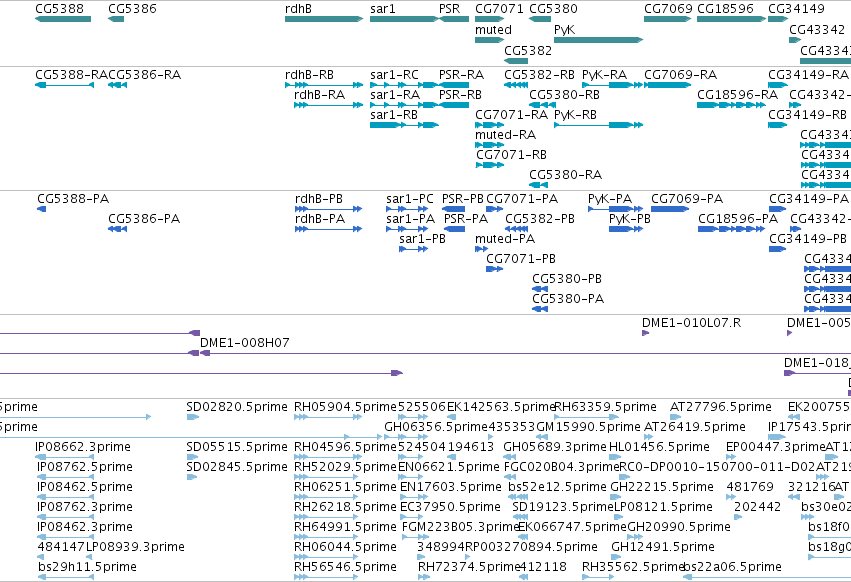The image size is (851, 582).
Task: Click the DME1-008H07 BAC label
Action: pyautogui.click(x=245, y=343)
